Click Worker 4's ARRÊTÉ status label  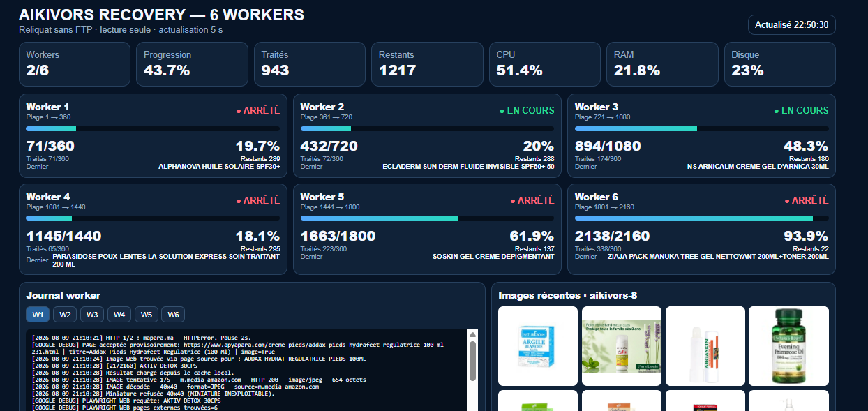point(258,200)
